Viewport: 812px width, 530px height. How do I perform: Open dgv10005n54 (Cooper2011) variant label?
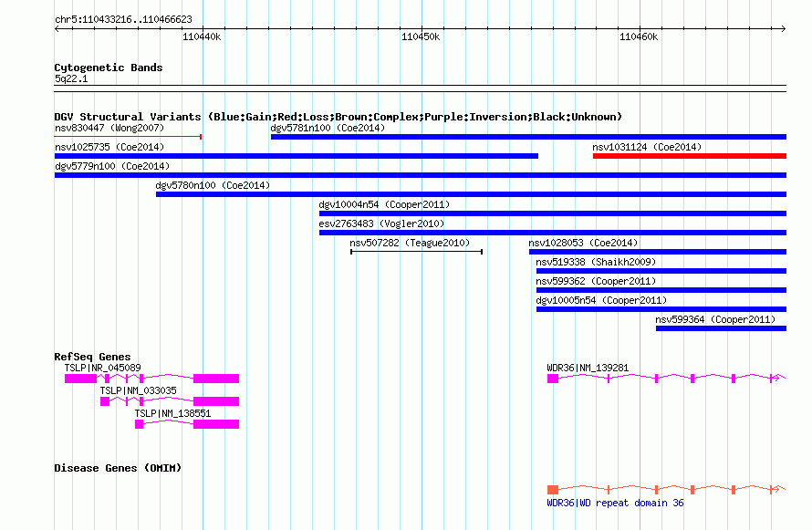tap(601, 300)
